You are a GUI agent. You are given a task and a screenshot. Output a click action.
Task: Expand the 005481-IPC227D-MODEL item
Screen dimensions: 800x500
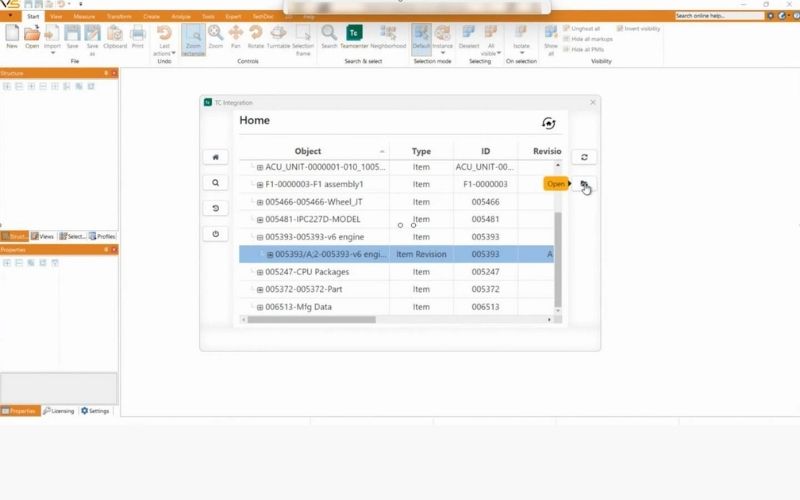click(x=260, y=220)
